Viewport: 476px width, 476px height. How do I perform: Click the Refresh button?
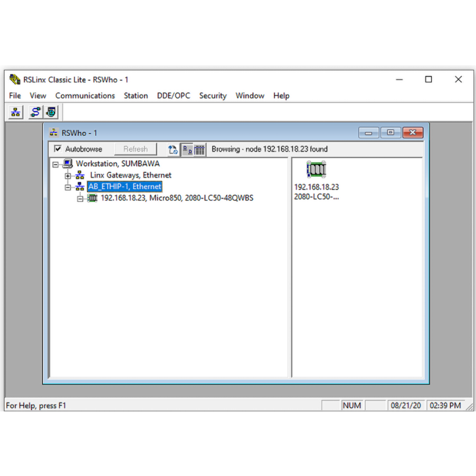tap(135, 149)
